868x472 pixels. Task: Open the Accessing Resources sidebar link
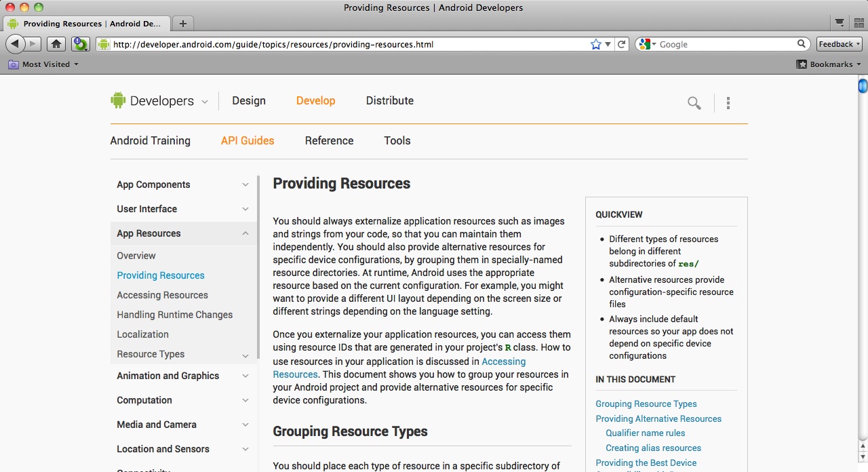[162, 295]
